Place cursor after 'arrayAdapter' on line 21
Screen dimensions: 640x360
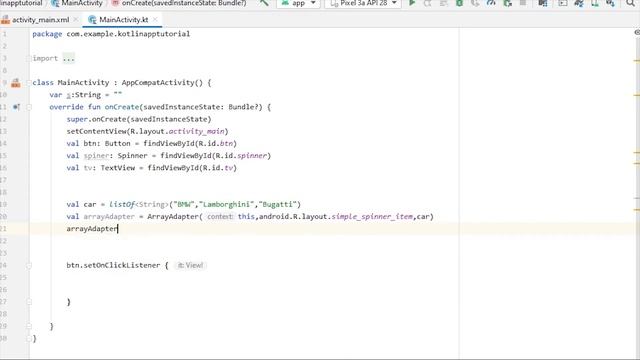(x=118, y=229)
